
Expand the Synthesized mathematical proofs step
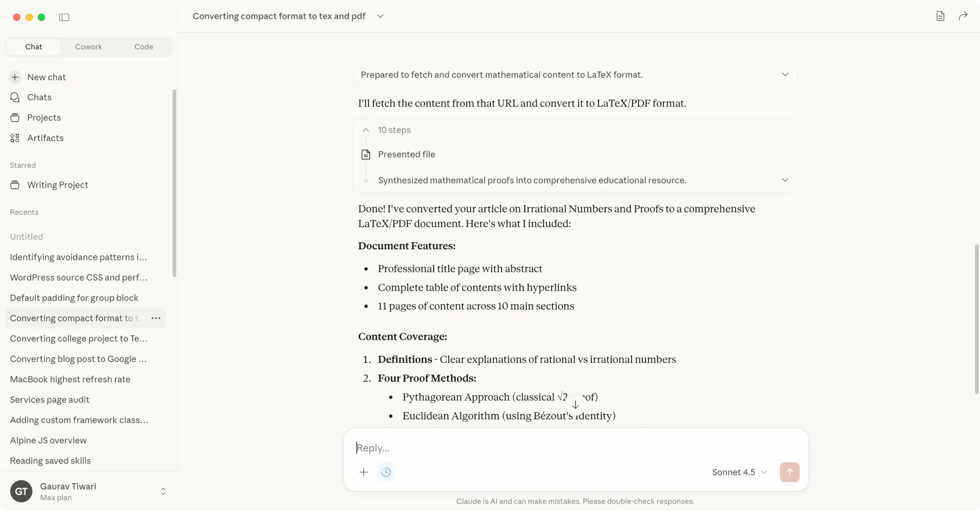click(785, 180)
